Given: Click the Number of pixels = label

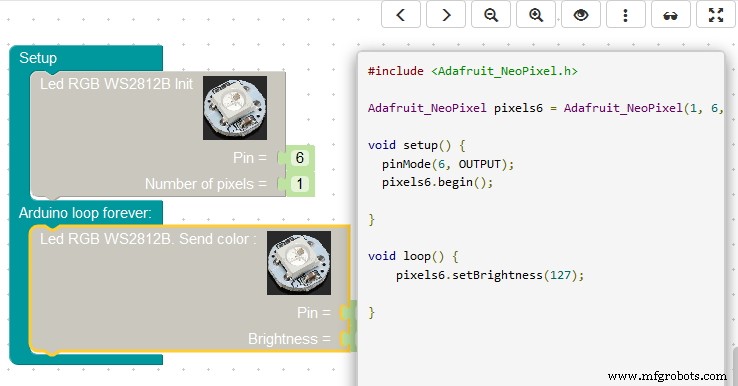Looking at the screenshot, I should tap(206, 184).
